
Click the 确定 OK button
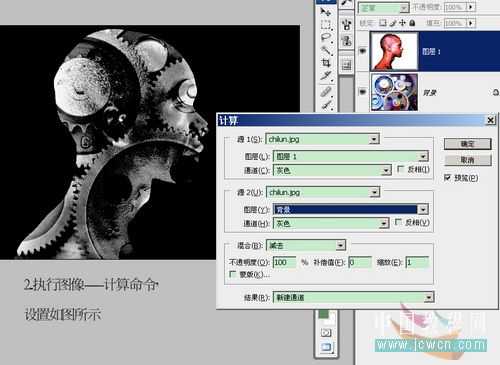pyautogui.click(x=467, y=144)
